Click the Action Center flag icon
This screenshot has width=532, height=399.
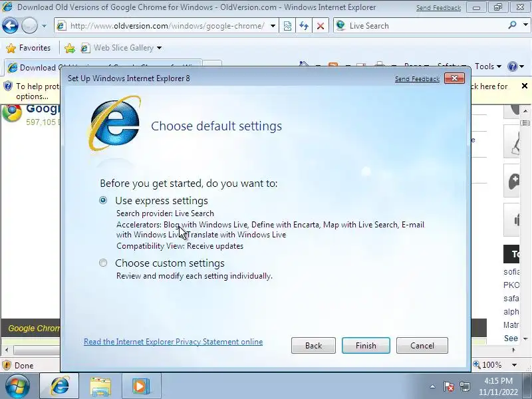pos(448,386)
